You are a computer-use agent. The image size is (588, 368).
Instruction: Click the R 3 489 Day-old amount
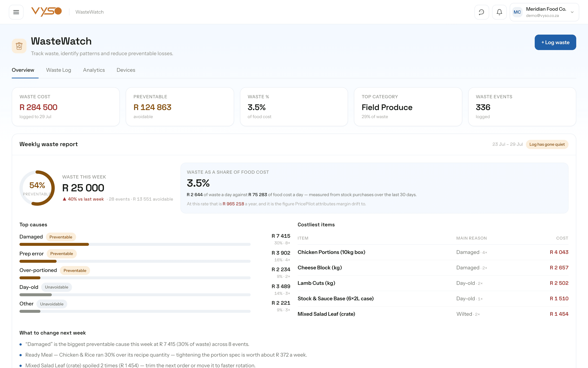tap(281, 286)
